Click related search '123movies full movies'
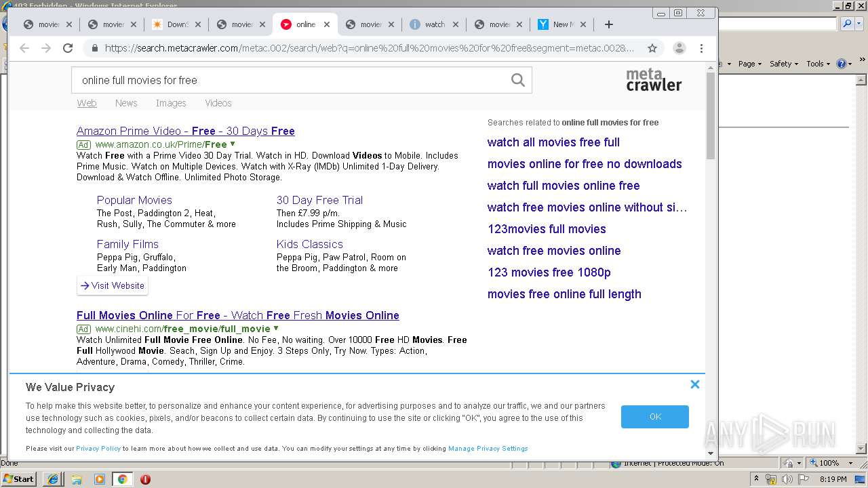 [547, 229]
